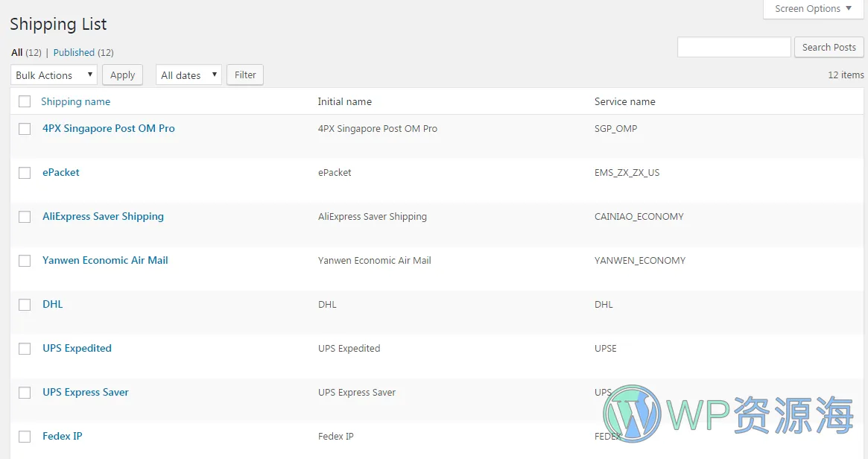Open the Bulk Actions dropdown

click(x=54, y=75)
